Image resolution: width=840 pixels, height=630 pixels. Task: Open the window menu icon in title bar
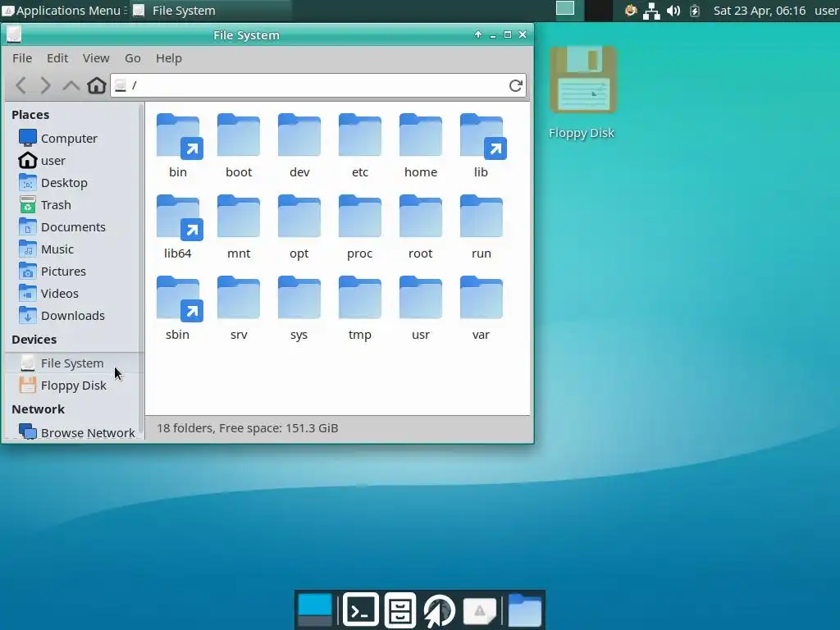[14, 34]
